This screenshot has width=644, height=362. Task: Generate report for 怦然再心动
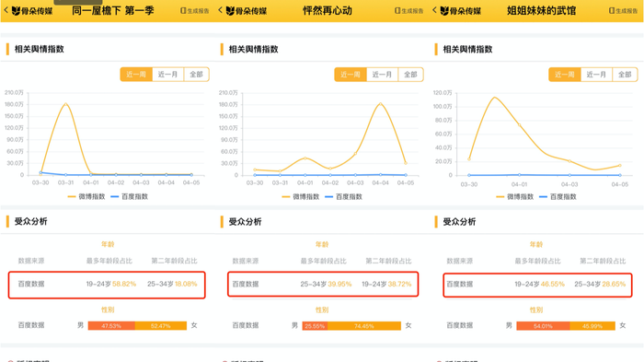coord(409,11)
